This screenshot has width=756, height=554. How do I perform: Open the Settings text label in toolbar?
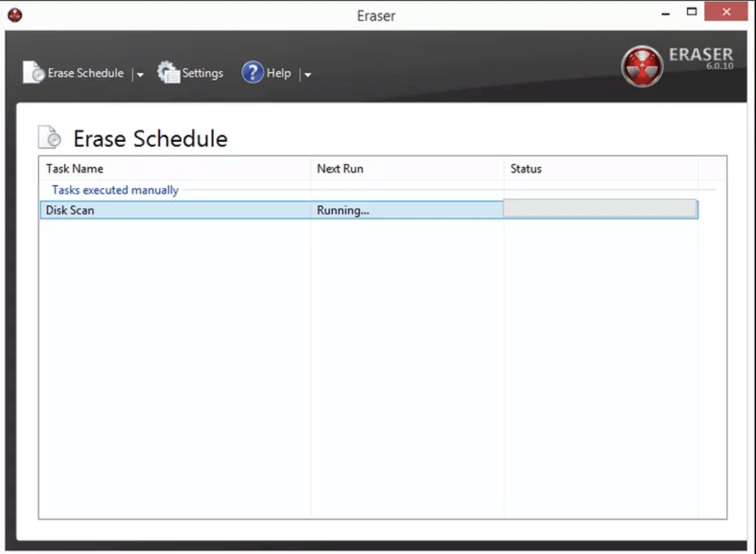click(203, 73)
